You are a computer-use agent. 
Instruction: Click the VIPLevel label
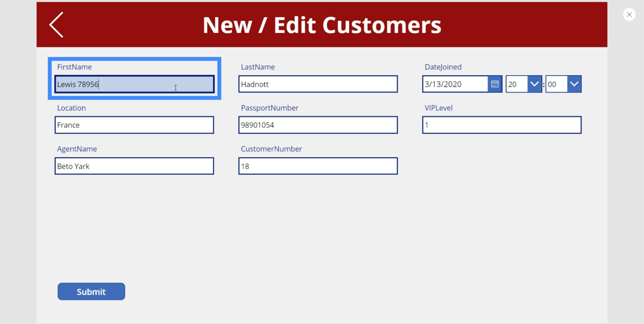click(x=439, y=108)
